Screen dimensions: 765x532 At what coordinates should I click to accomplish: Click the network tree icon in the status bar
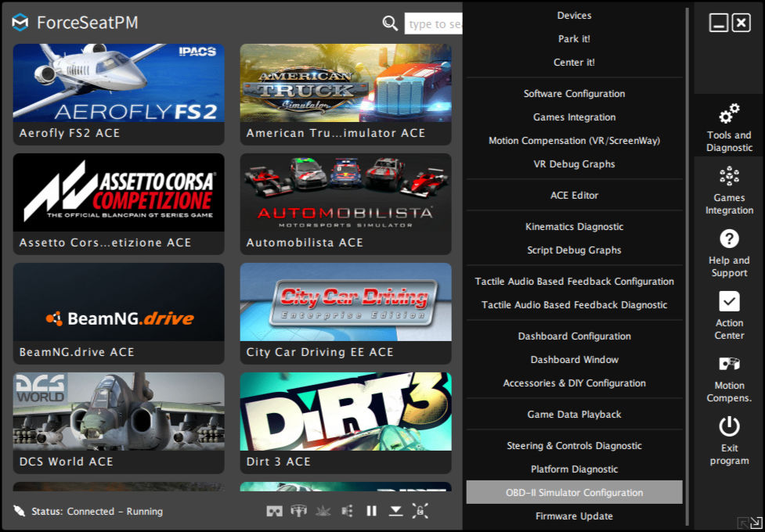tap(347, 511)
